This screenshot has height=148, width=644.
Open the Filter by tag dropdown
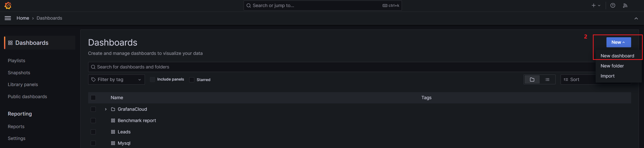pos(116,80)
